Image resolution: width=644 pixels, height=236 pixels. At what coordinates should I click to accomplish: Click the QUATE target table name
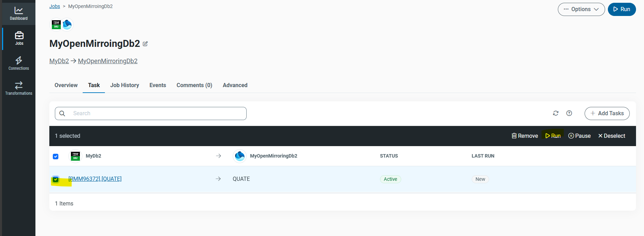tap(241, 179)
